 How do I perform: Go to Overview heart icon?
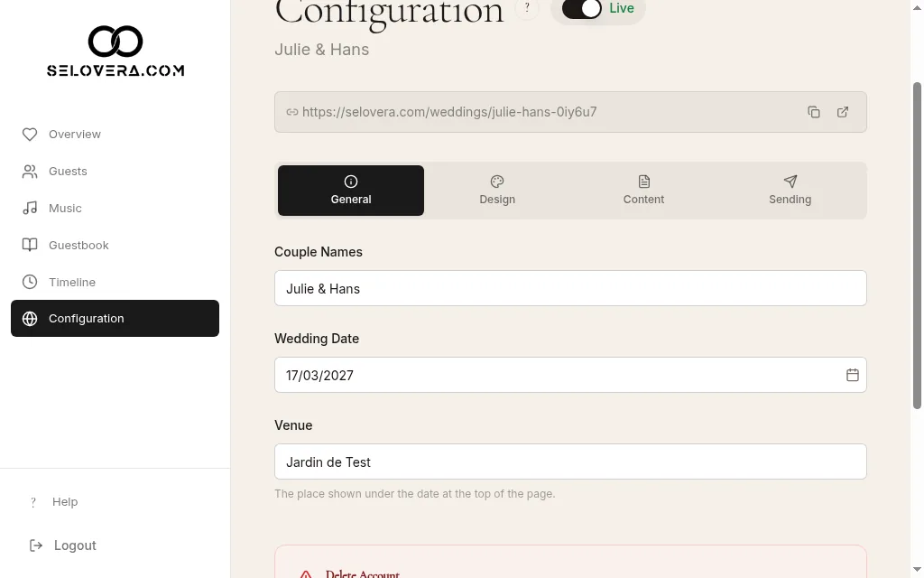(x=30, y=135)
